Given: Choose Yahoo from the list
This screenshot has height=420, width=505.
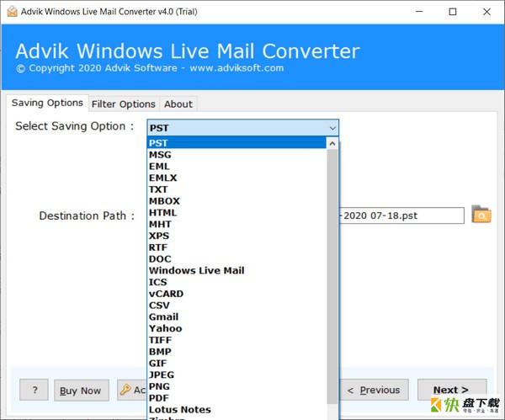Looking at the screenshot, I should [x=237, y=328].
